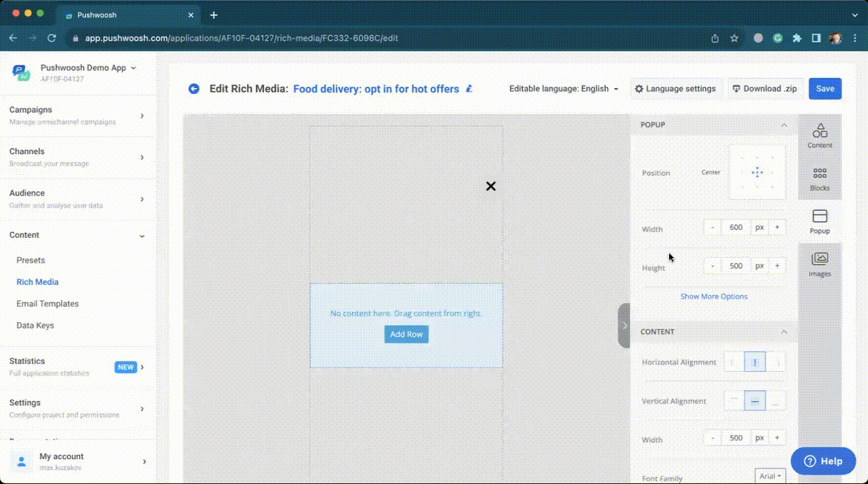Open Email Templates in sidebar

point(48,304)
